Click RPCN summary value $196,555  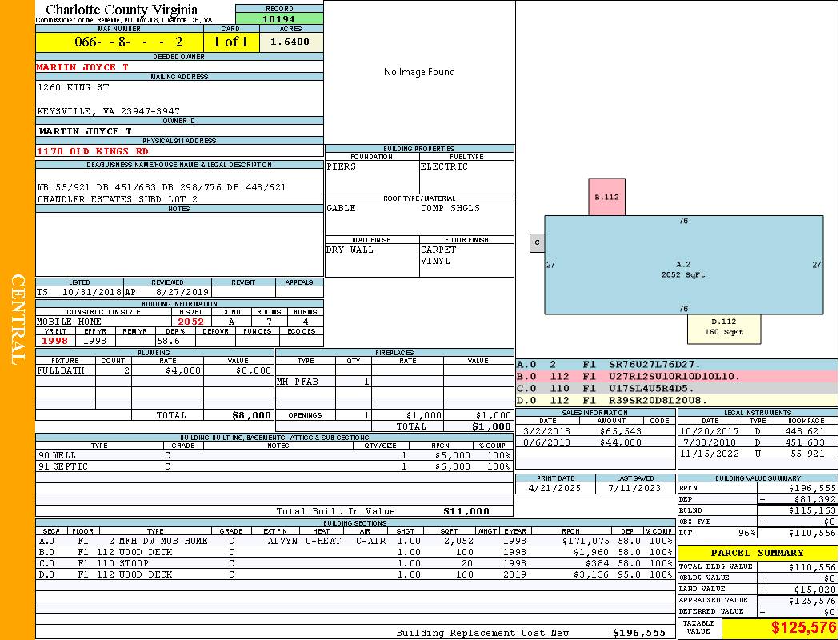[x=812, y=489]
